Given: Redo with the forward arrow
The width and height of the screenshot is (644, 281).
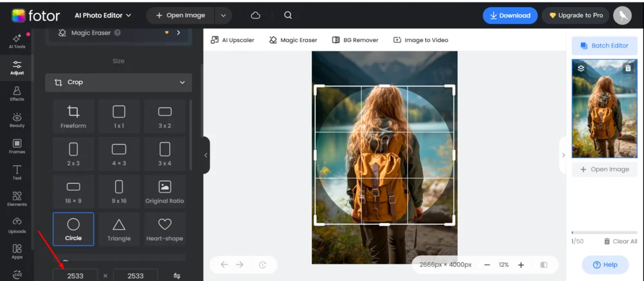Looking at the screenshot, I should pos(240,264).
